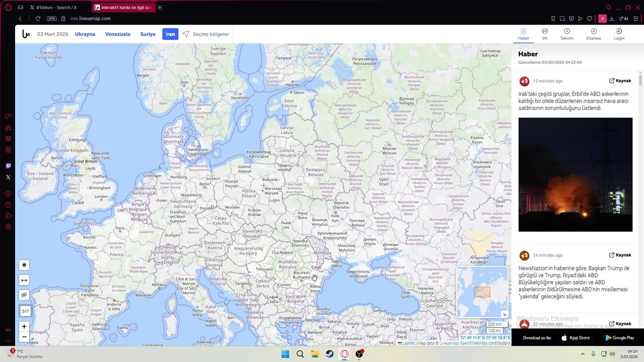The width and height of the screenshot is (644, 362).
Task: Zoom in the map with plus
Action: (24, 326)
